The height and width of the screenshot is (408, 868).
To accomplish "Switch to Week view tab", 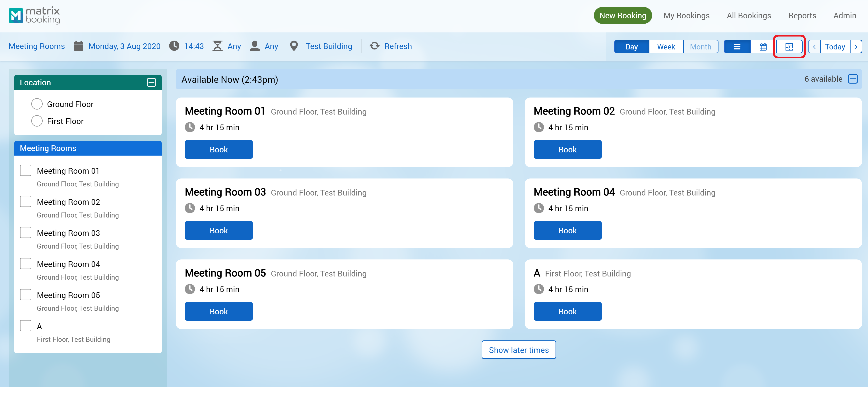I will [x=666, y=46].
